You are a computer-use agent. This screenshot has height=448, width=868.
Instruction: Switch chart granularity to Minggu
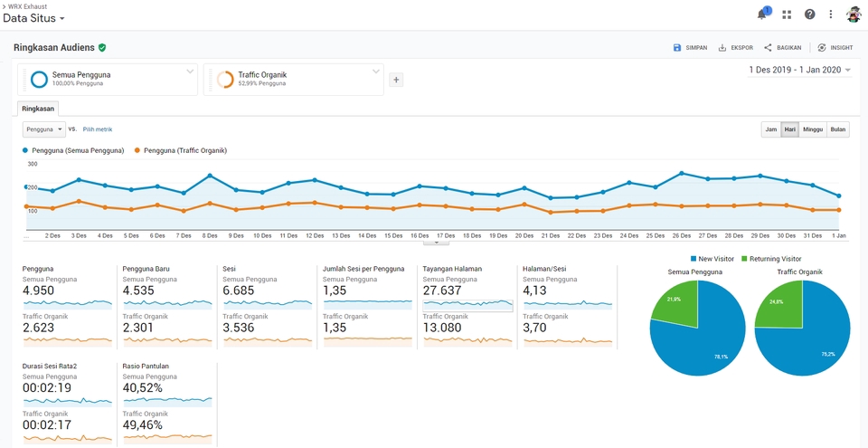[812, 129]
